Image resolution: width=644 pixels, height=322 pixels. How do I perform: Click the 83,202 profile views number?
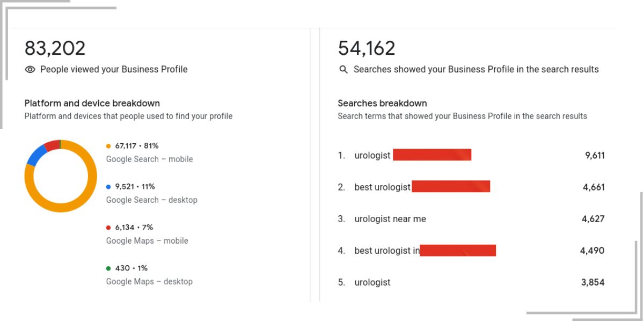pos(55,48)
